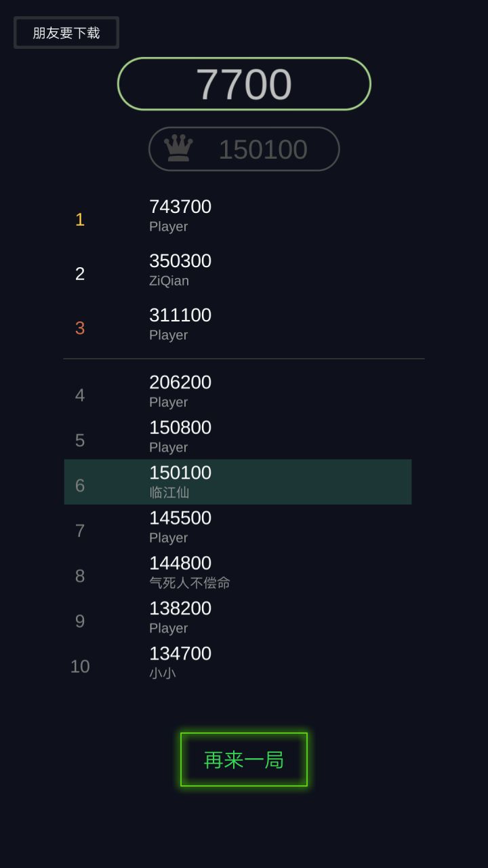The image size is (488, 868).
Task: Tap the third-place 311100 score
Action: click(x=180, y=315)
